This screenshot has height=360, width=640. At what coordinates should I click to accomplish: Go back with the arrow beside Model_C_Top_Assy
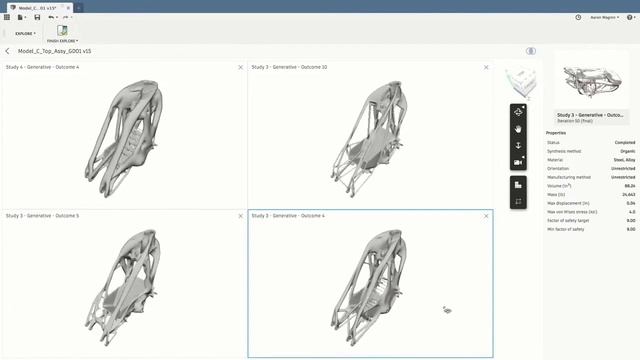(x=7, y=51)
